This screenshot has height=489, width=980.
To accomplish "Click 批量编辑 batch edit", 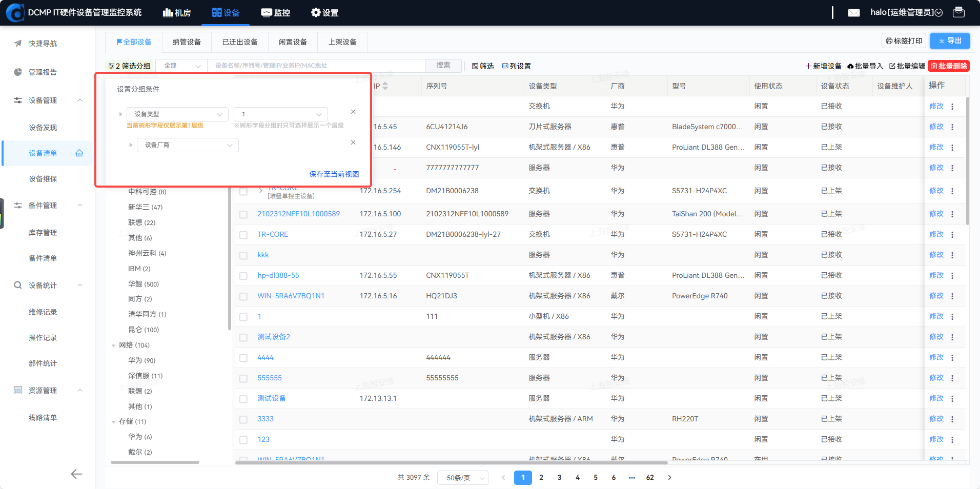I will coord(907,66).
